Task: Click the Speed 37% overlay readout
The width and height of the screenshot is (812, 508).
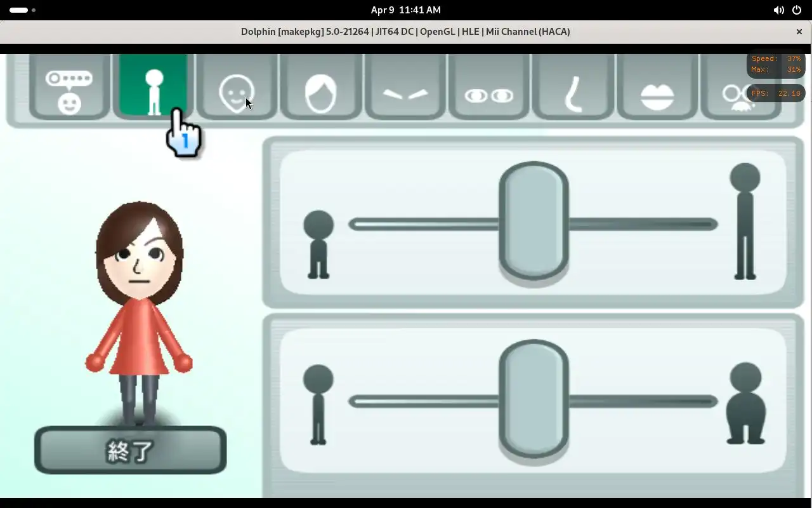Action: click(x=776, y=58)
